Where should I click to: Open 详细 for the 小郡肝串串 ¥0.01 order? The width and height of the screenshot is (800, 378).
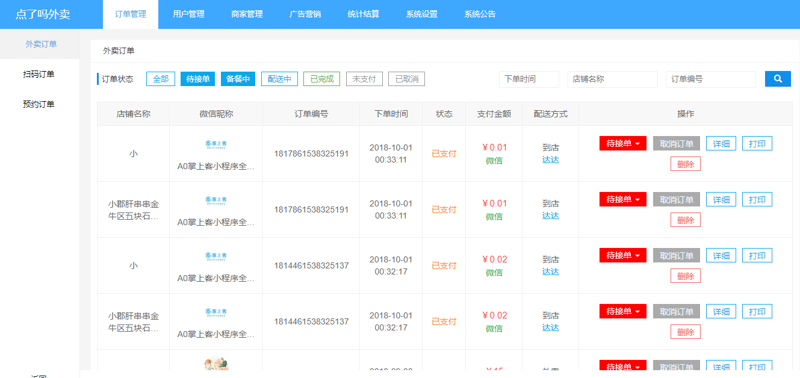tap(721, 199)
